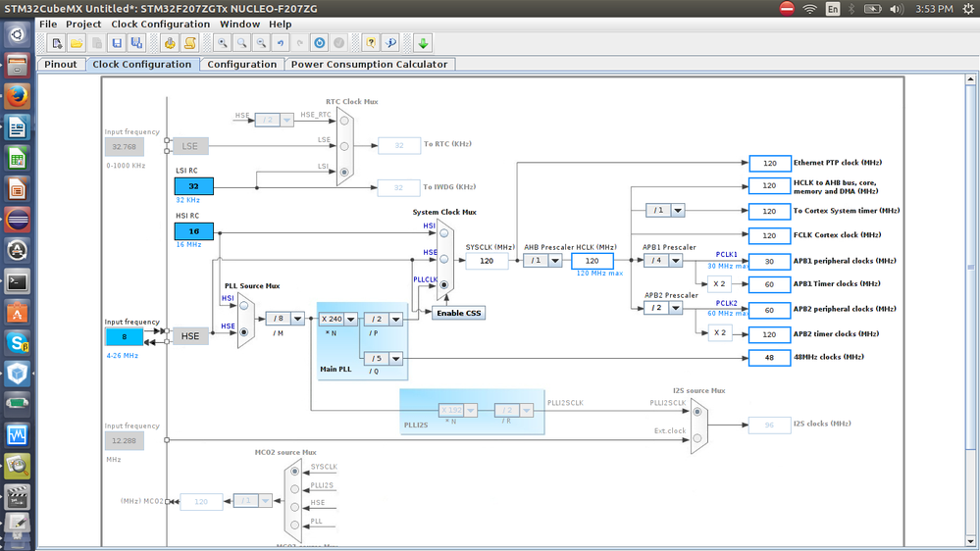Click the blue info toolbar icon
The image size is (980, 551).
click(x=390, y=43)
